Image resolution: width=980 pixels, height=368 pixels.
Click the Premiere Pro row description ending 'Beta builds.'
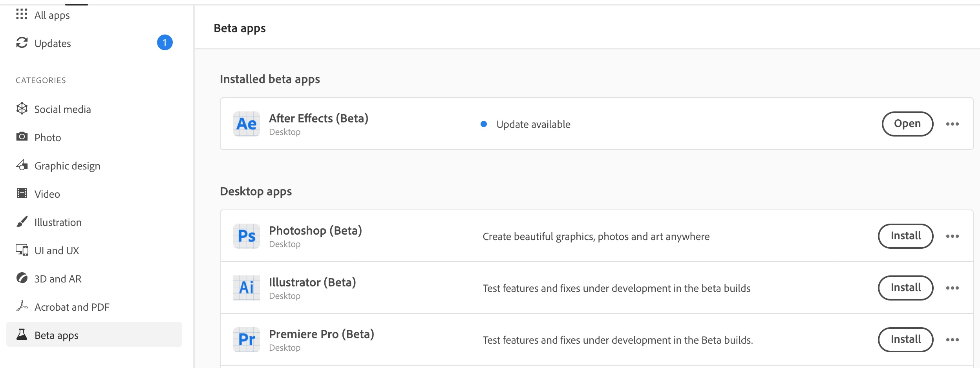point(618,340)
